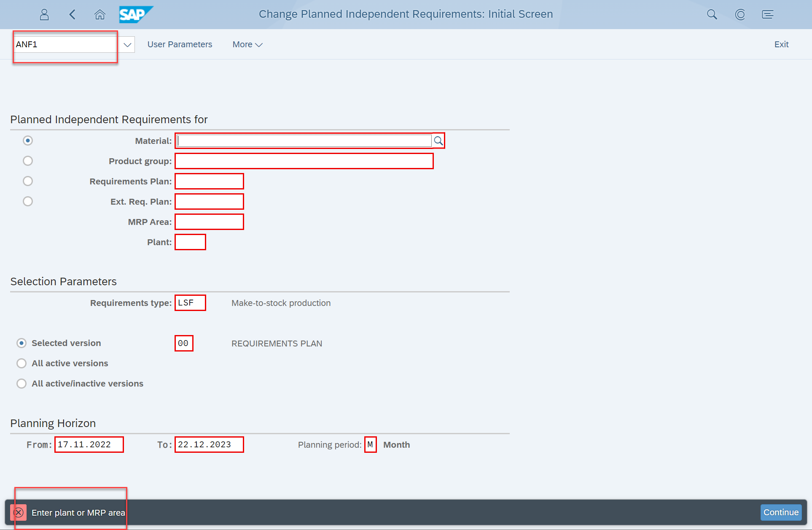Go back with the back arrow
812x530 pixels.
(x=73, y=15)
